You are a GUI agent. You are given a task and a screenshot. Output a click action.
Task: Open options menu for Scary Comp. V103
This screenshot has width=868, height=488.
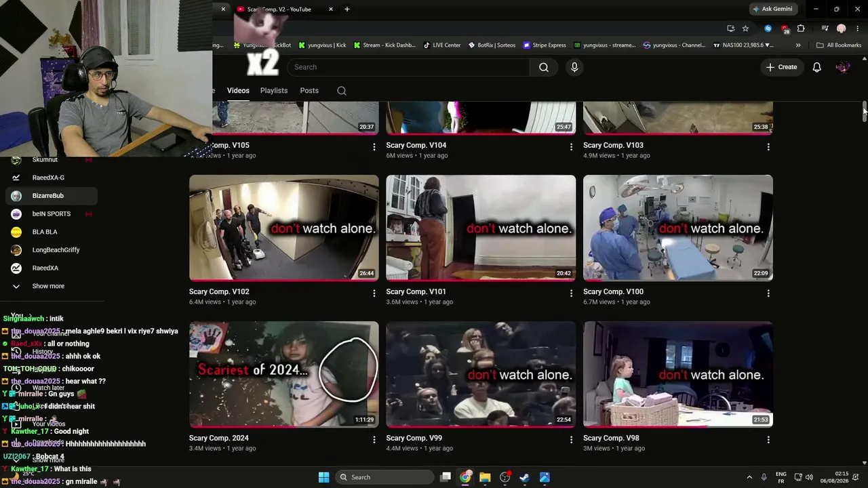[x=768, y=147]
